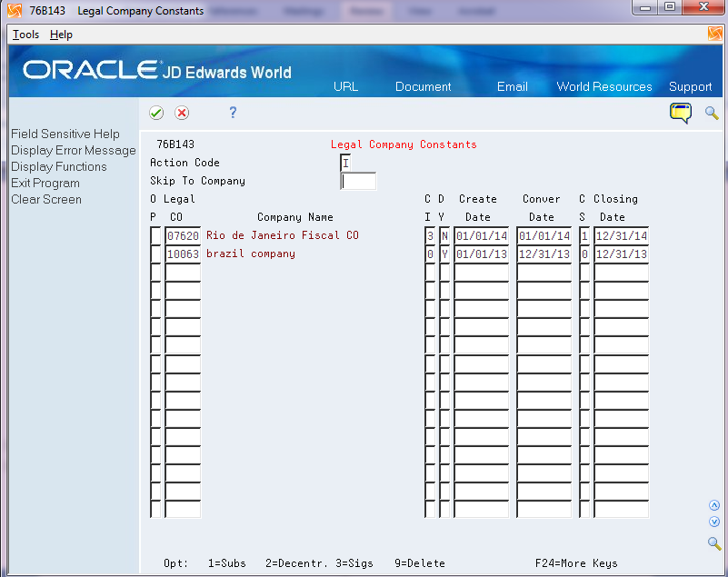The height and width of the screenshot is (577, 728).
Task: Click 9=Delete option text
Action: pos(420,563)
